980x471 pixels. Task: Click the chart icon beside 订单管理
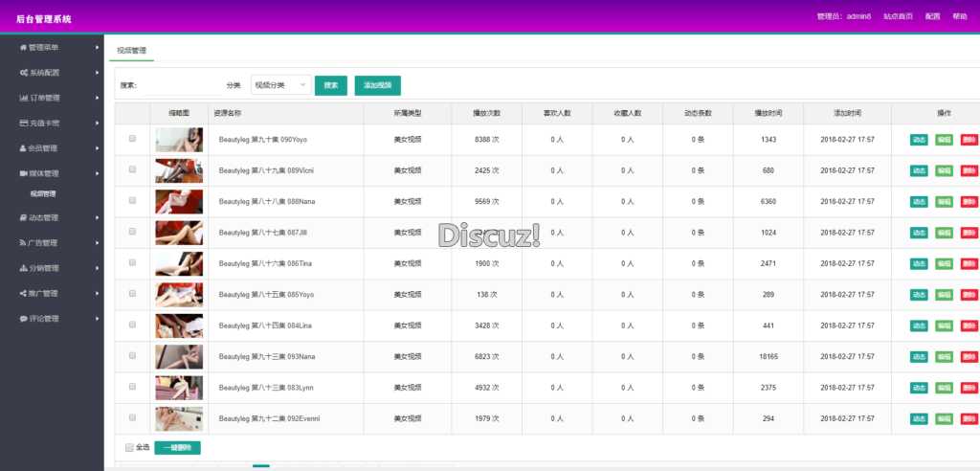[x=23, y=98]
